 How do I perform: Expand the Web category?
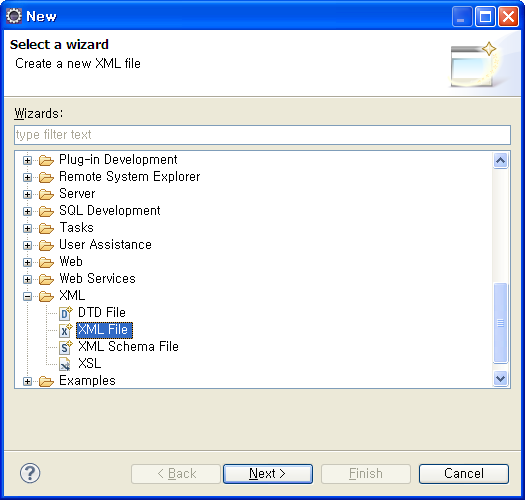pyautogui.click(x=27, y=263)
